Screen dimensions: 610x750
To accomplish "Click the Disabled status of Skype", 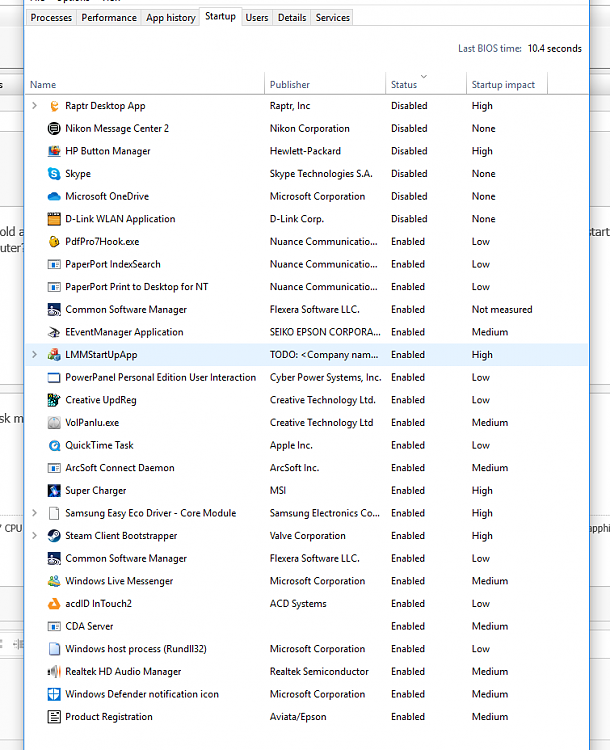I will [409, 174].
